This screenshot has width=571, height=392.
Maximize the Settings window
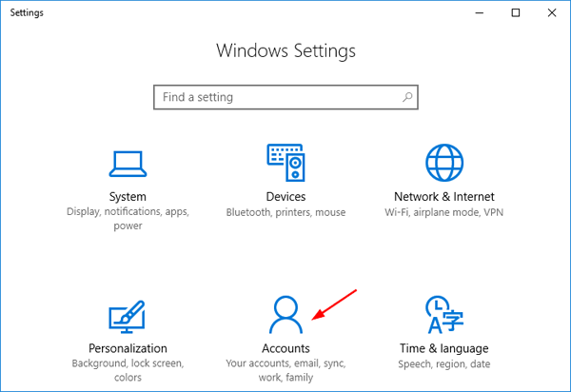tap(515, 13)
